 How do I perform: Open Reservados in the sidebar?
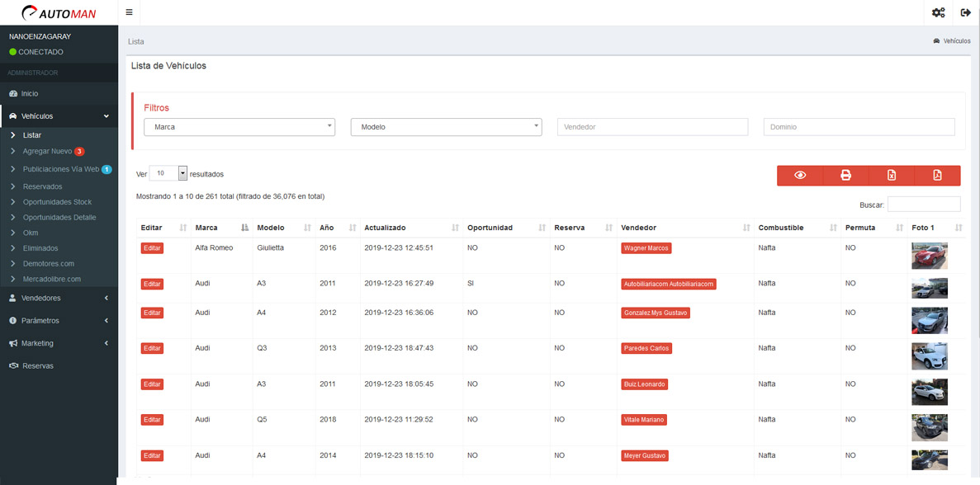(42, 186)
